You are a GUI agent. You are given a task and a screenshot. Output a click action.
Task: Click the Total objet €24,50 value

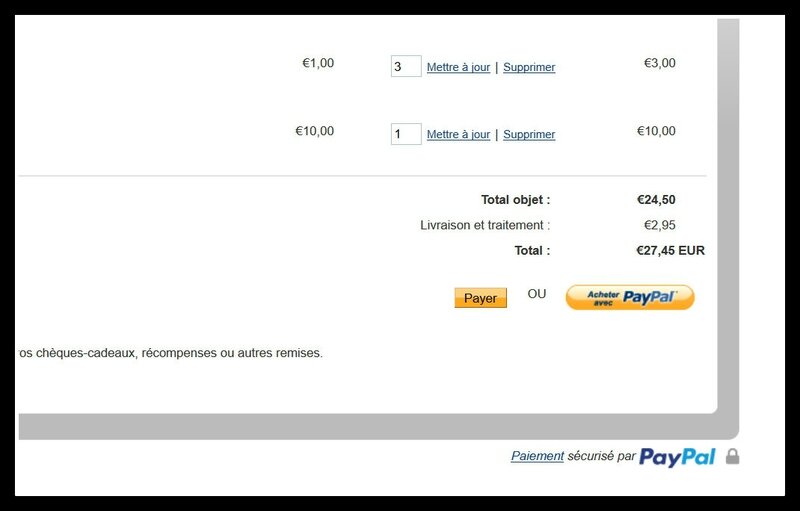tap(656, 199)
